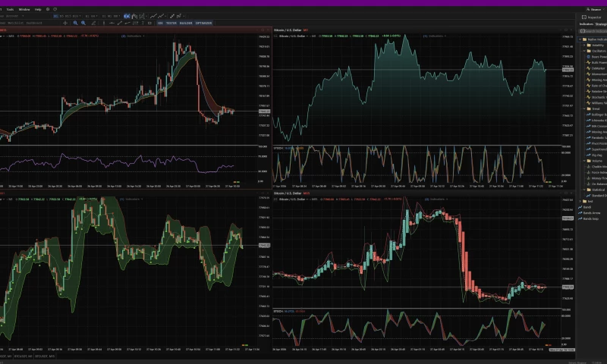This screenshot has width=607, height=364.
Task: Select the text label tool
Action: coord(143,24)
